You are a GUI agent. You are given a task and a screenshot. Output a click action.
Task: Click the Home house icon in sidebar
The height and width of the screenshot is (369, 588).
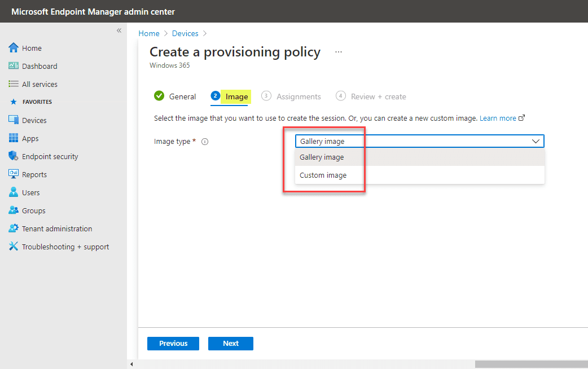pyautogui.click(x=14, y=48)
